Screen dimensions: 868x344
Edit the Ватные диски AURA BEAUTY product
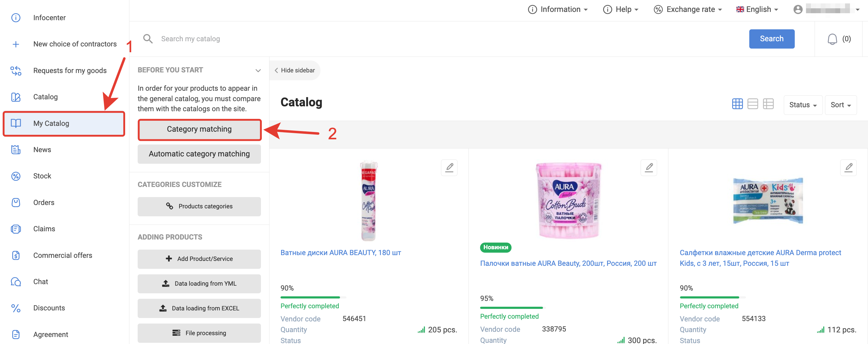point(449,168)
